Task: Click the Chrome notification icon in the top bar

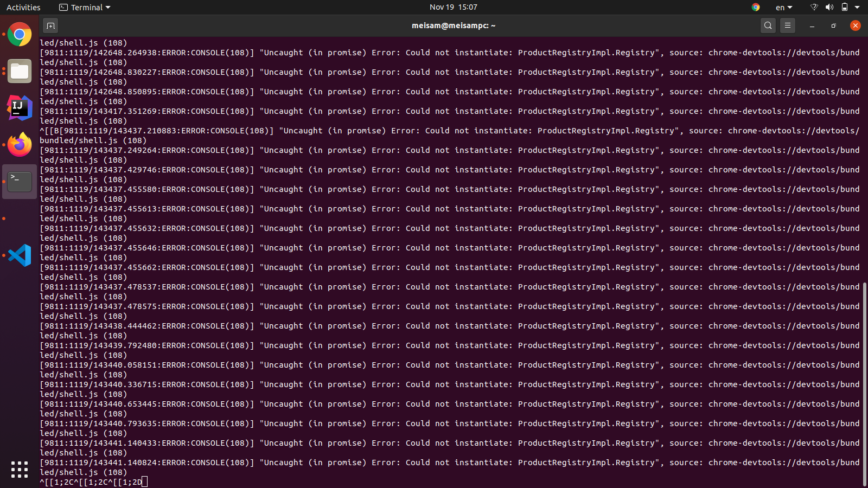Action: click(756, 7)
